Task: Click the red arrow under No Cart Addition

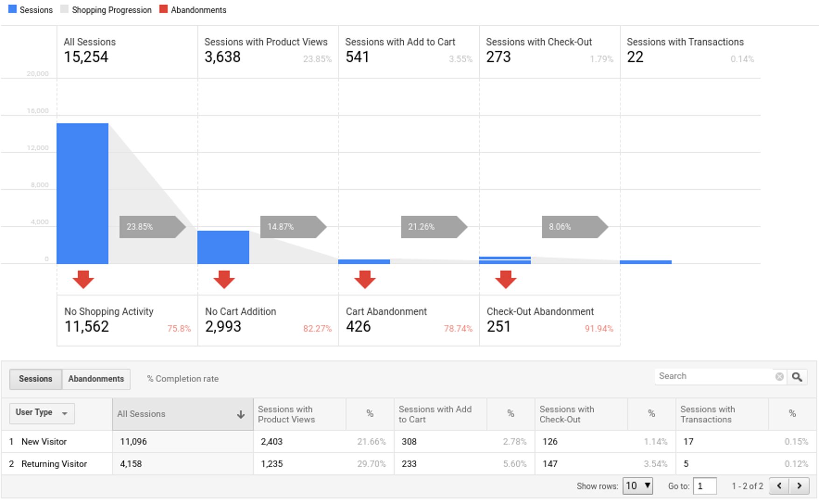Action: pos(224,279)
